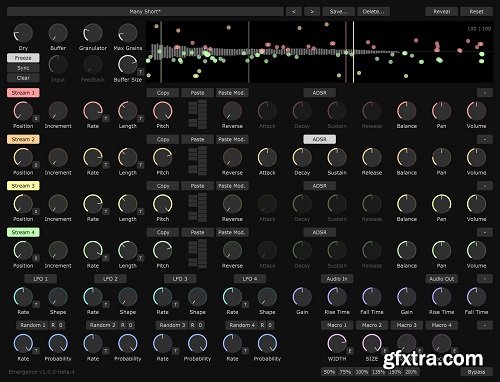Collapse Stream 4 with its minus button
Viewport: 500px width, 382px height.
[x=485, y=232]
